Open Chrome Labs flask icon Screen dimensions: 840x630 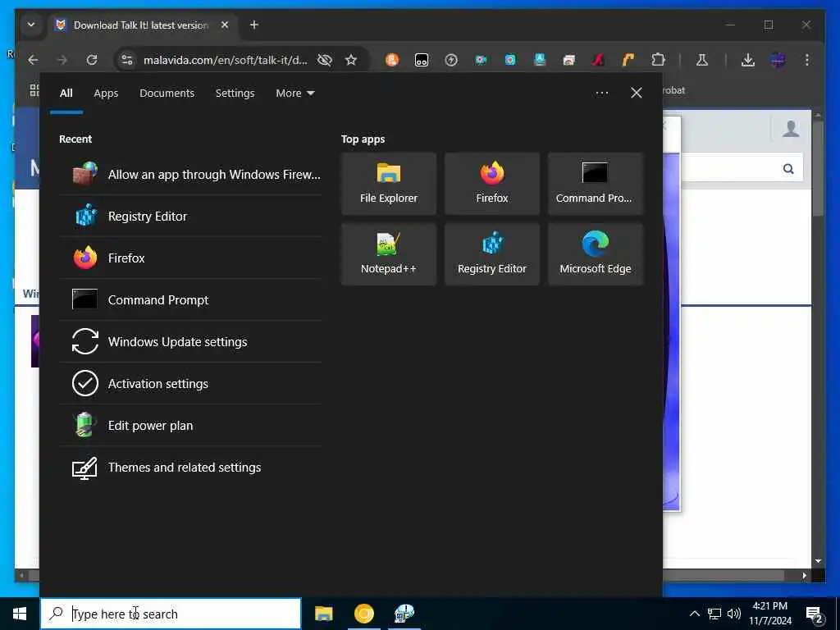click(x=702, y=60)
